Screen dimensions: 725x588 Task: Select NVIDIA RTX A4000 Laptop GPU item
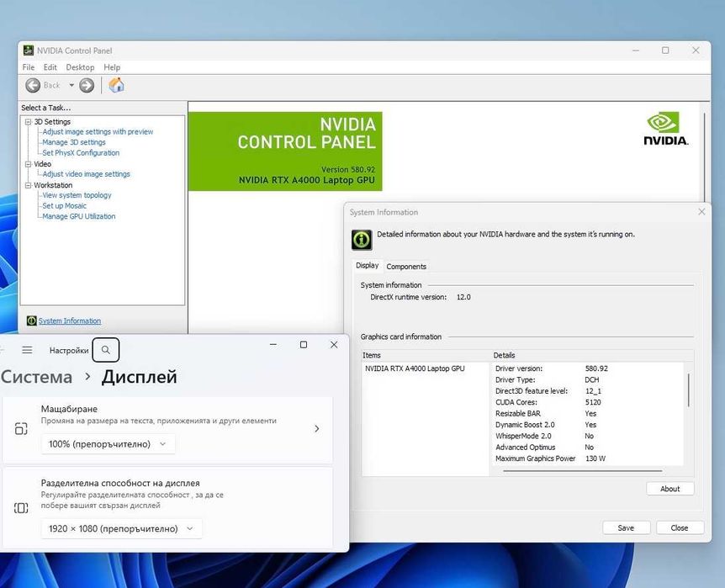pyautogui.click(x=415, y=368)
